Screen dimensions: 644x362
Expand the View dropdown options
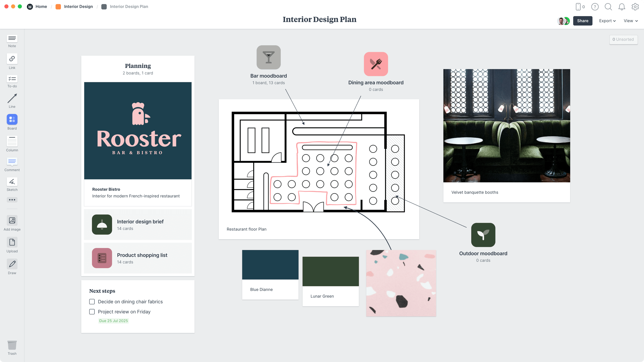630,20
